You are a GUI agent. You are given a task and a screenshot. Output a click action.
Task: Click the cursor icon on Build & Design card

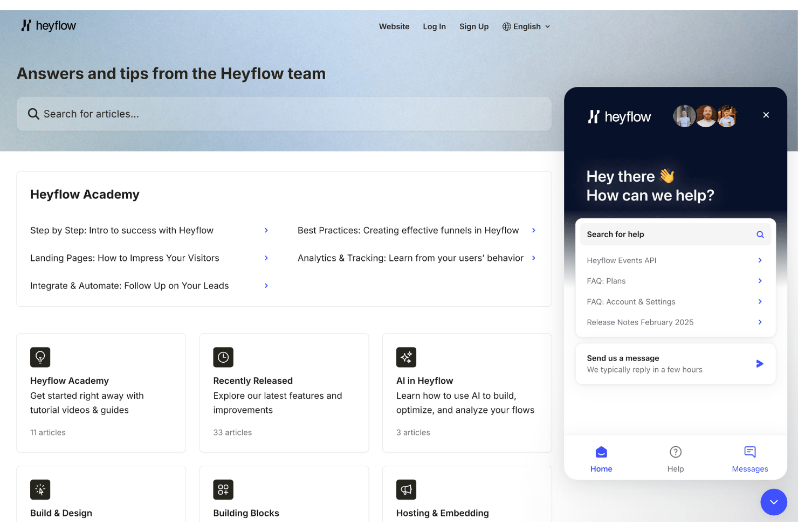click(x=40, y=489)
